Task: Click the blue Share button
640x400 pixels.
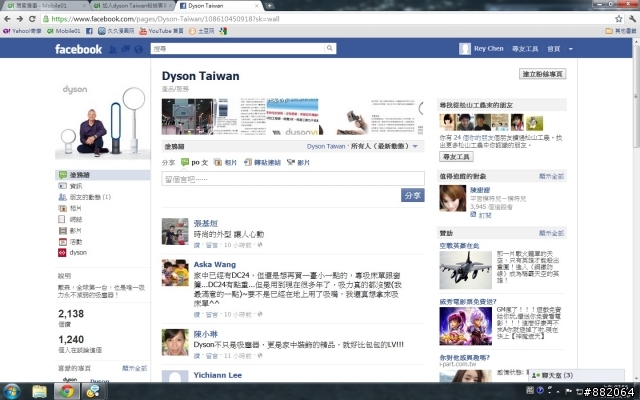Action: click(412, 195)
